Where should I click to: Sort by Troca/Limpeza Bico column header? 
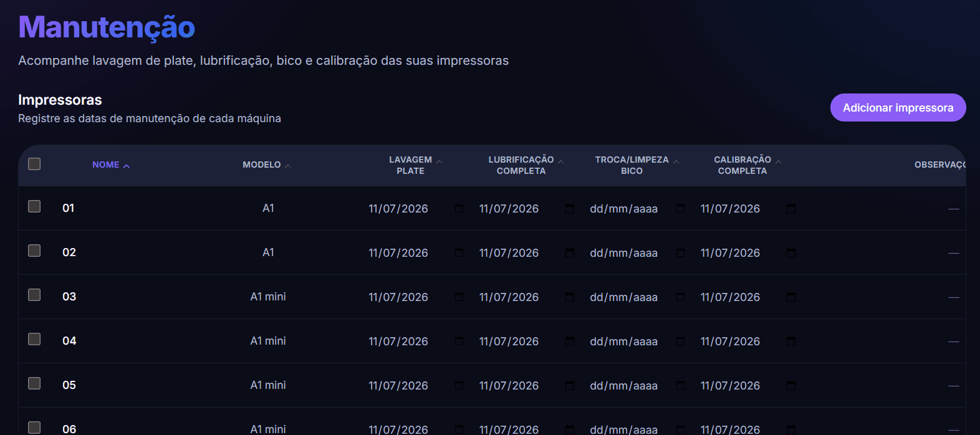click(637, 165)
